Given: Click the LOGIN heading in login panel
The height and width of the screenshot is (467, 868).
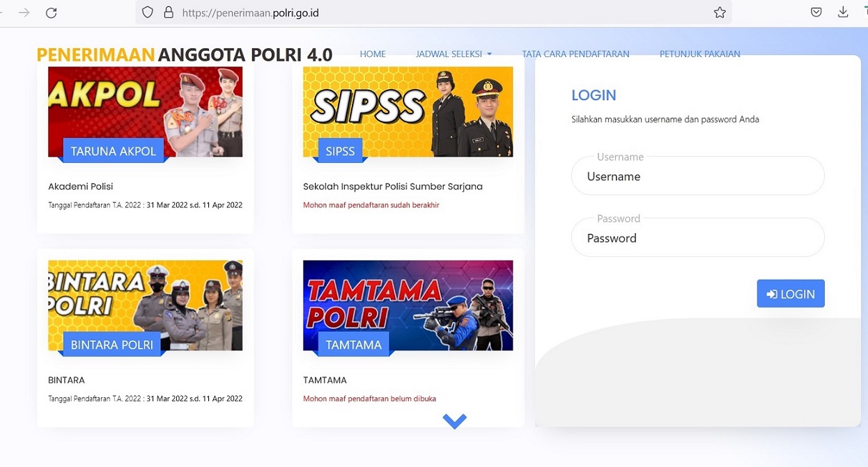Looking at the screenshot, I should click(x=594, y=95).
